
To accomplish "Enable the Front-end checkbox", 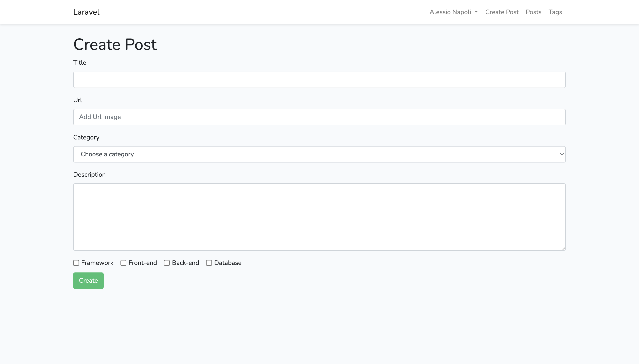I will 123,263.
